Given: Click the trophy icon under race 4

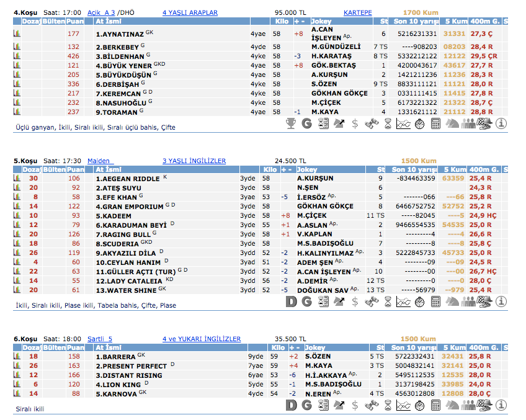Looking at the screenshot, I should point(290,123).
